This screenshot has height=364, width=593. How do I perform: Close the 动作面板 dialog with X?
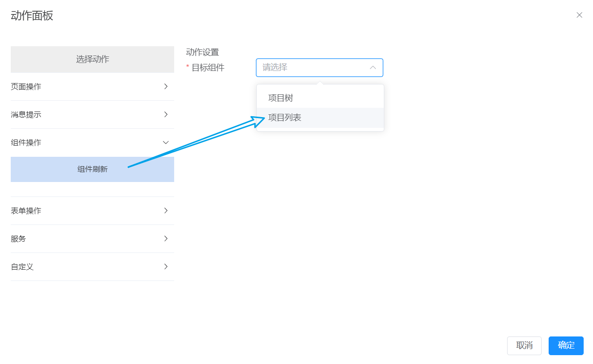579,15
